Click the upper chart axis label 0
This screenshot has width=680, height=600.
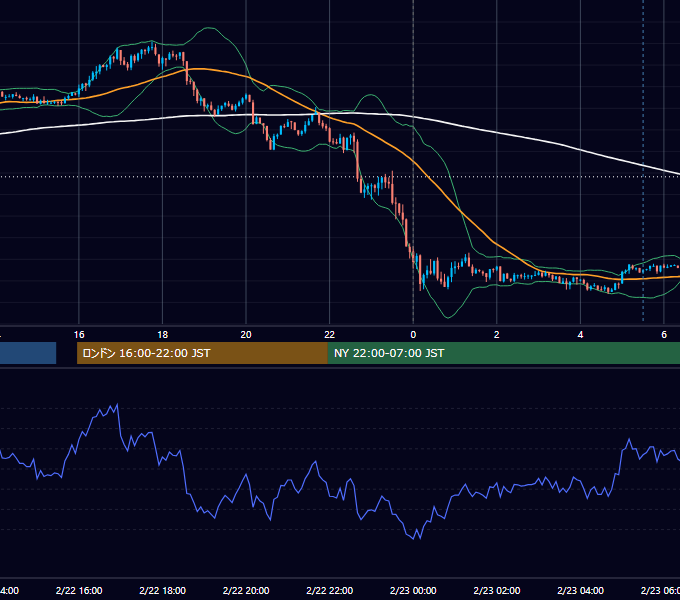click(413, 335)
